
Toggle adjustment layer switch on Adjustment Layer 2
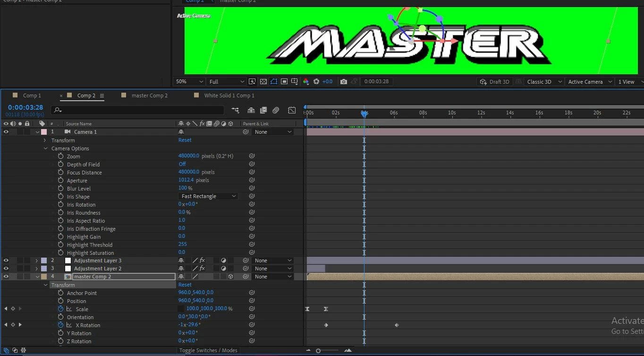coord(223,269)
